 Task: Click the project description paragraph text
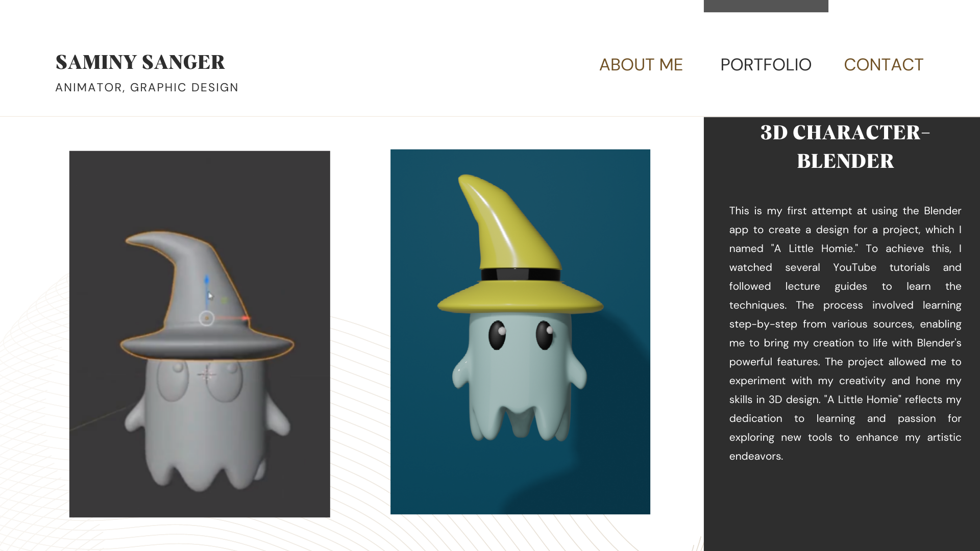tap(845, 333)
